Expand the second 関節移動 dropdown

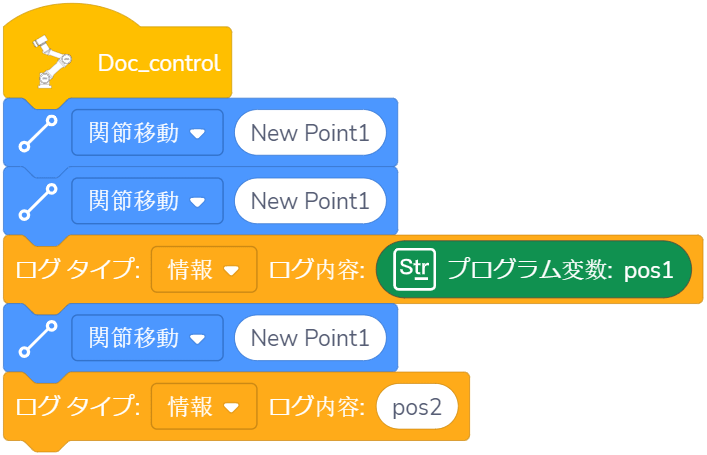tap(147, 201)
